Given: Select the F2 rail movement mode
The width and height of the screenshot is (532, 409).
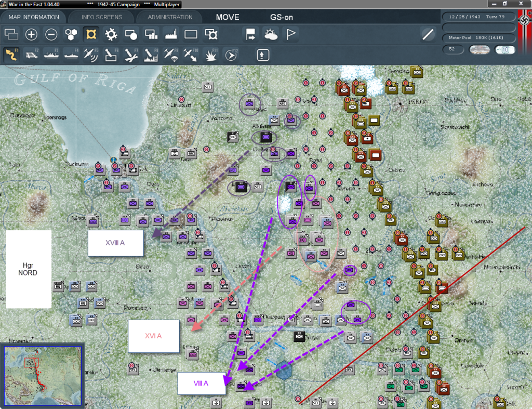Looking at the screenshot, I should pyautogui.click(x=31, y=55).
